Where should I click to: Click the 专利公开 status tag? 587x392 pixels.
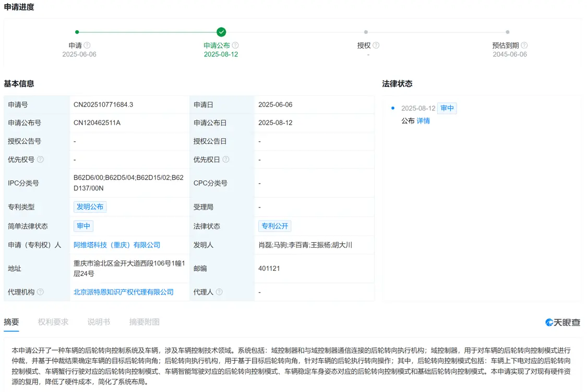pyautogui.click(x=274, y=226)
